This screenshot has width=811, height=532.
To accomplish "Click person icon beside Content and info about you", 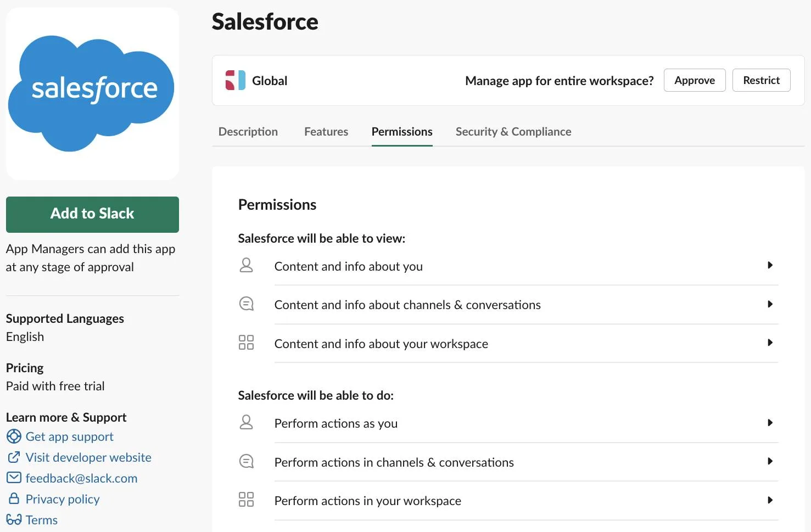I will (247, 265).
